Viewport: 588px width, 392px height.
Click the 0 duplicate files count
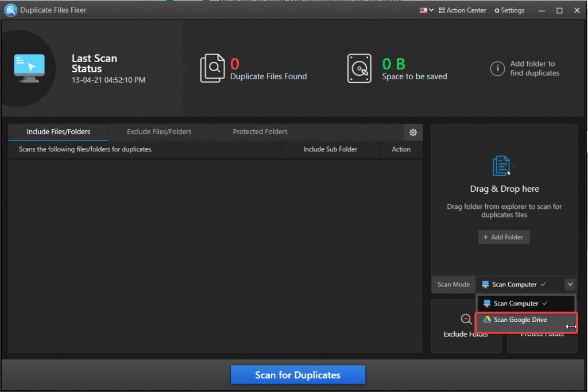(235, 64)
